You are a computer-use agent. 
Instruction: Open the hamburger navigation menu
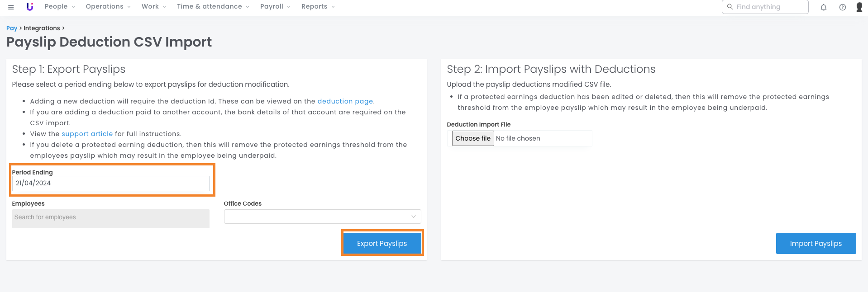(x=11, y=7)
